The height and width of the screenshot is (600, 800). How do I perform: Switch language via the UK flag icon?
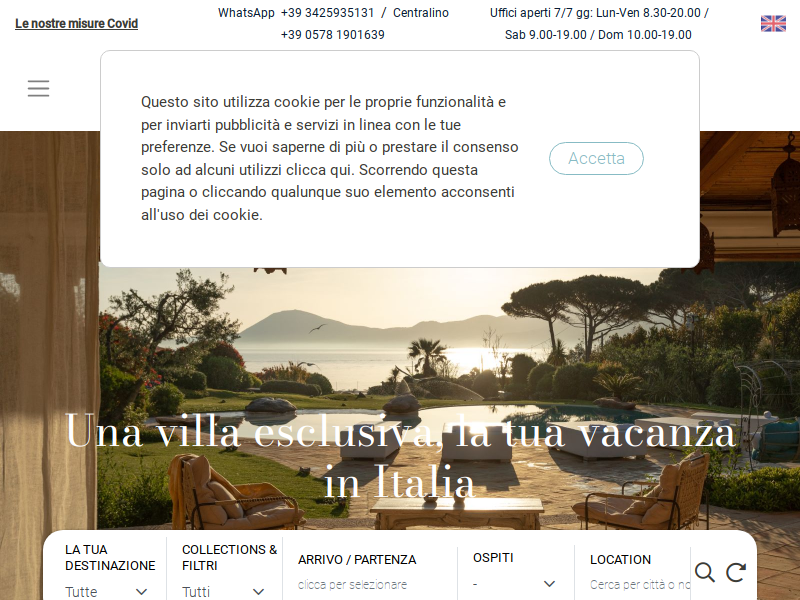pos(773,23)
